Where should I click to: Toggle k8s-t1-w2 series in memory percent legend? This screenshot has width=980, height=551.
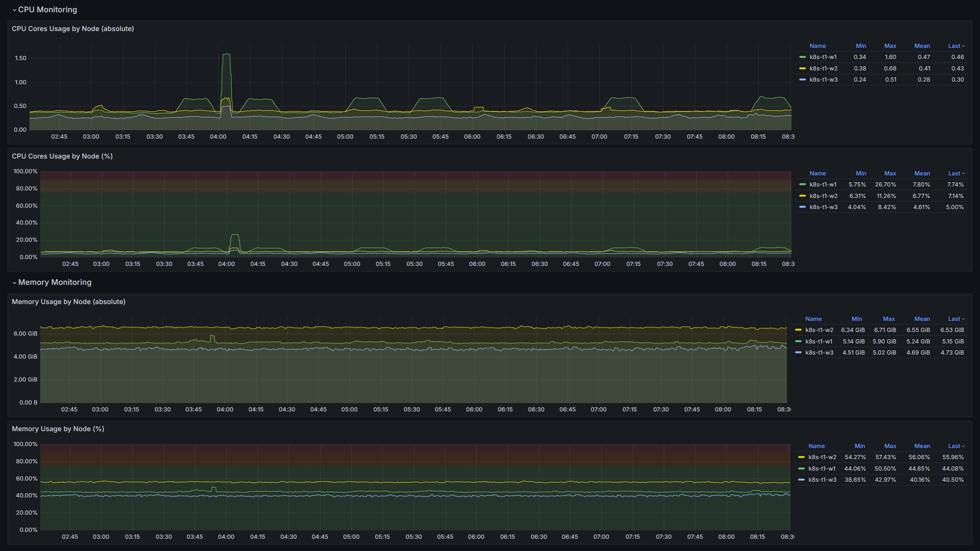coord(822,457)
